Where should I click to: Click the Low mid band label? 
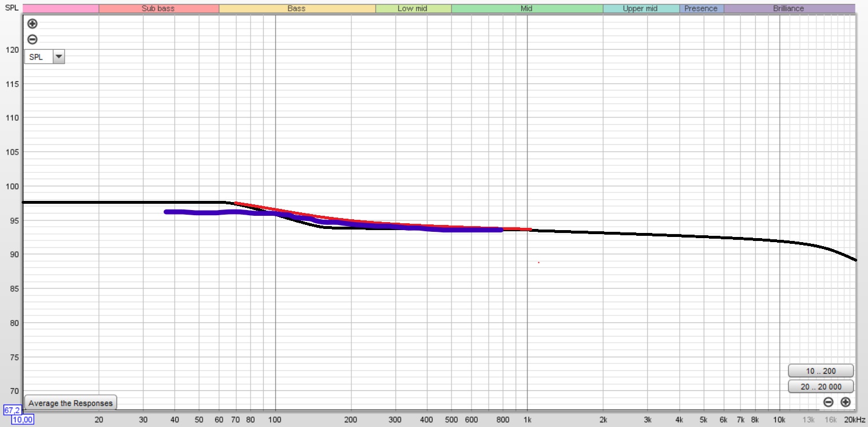coord(413,9)
